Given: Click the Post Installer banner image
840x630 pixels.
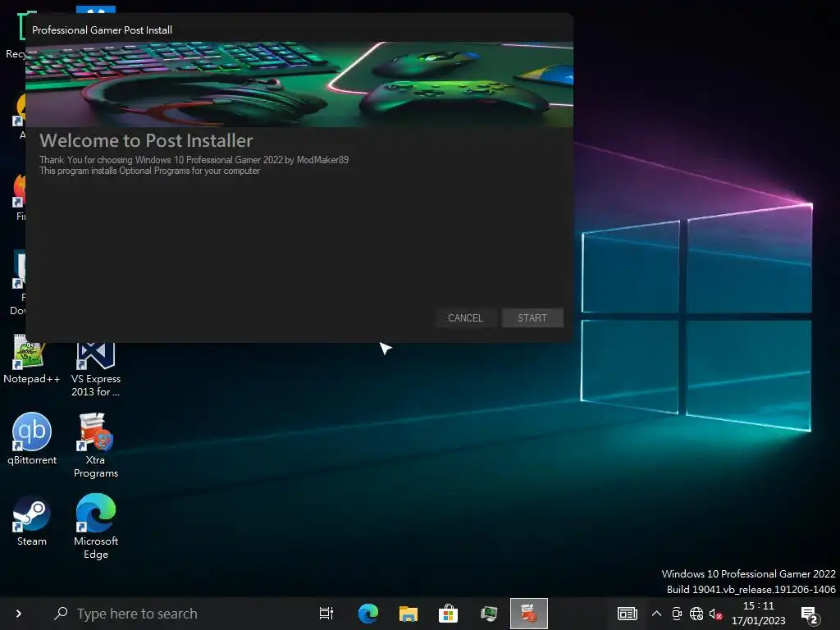Looking at the screenshot, I should pos(299,84).
